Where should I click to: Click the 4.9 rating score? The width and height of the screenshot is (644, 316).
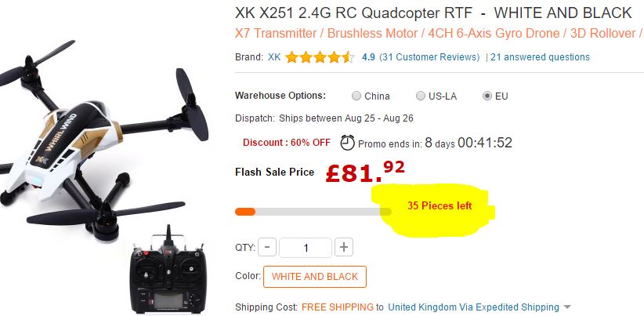368,57
